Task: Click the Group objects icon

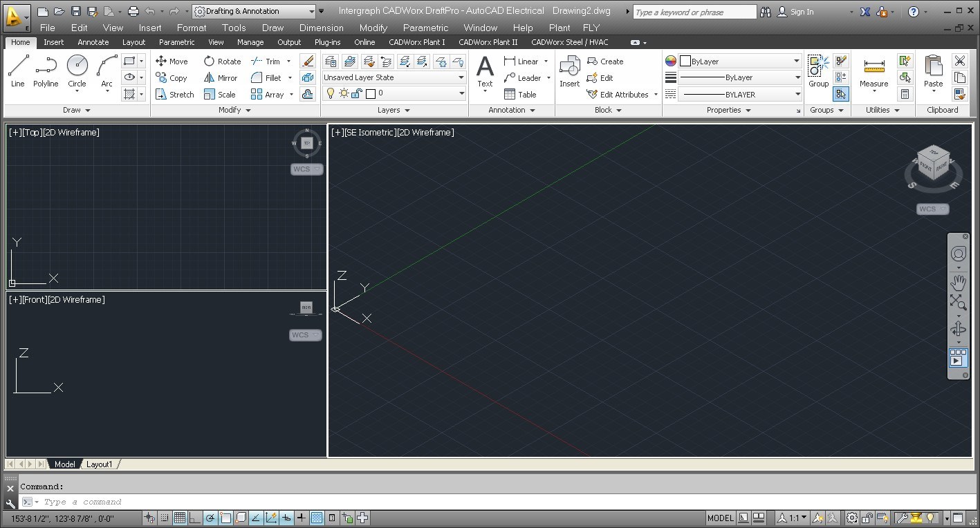Action: pyautogui.click(x=819, y=71)
